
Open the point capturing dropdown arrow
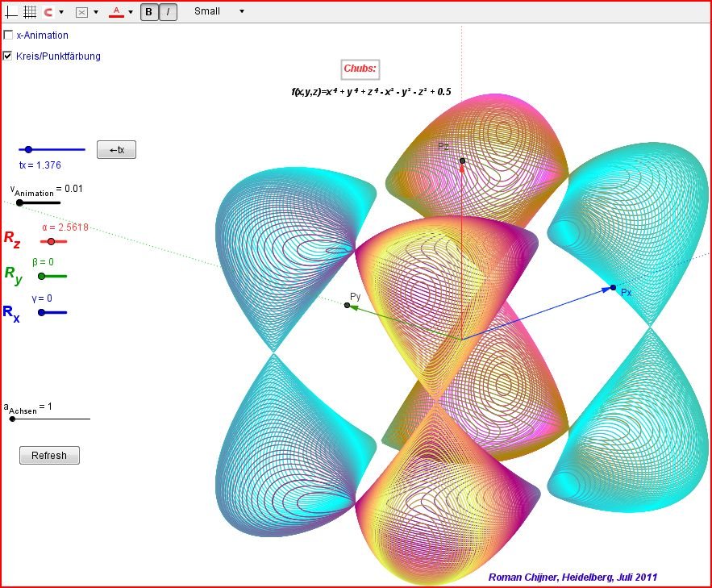[61, 12]
